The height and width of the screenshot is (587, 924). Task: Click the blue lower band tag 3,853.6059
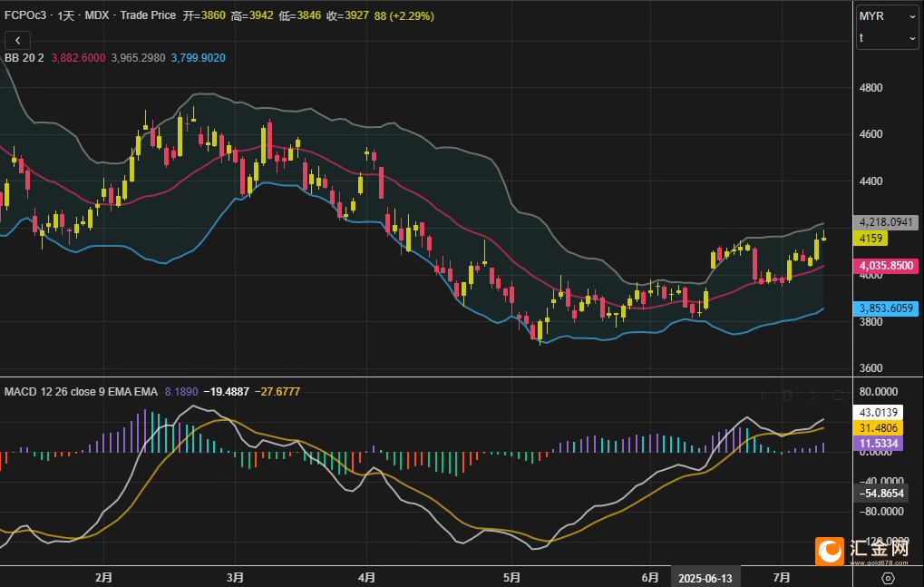click(x=886, y=308)
